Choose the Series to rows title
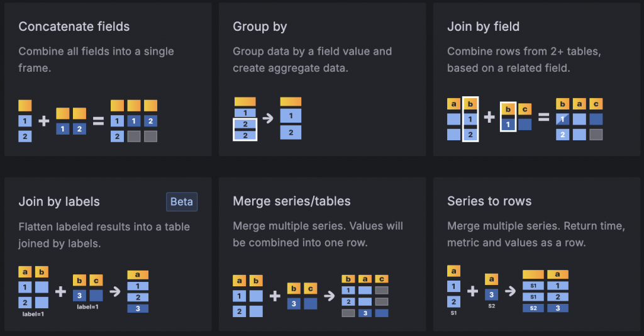The width and height of the screenshot is (644, 336). [489, 201]
